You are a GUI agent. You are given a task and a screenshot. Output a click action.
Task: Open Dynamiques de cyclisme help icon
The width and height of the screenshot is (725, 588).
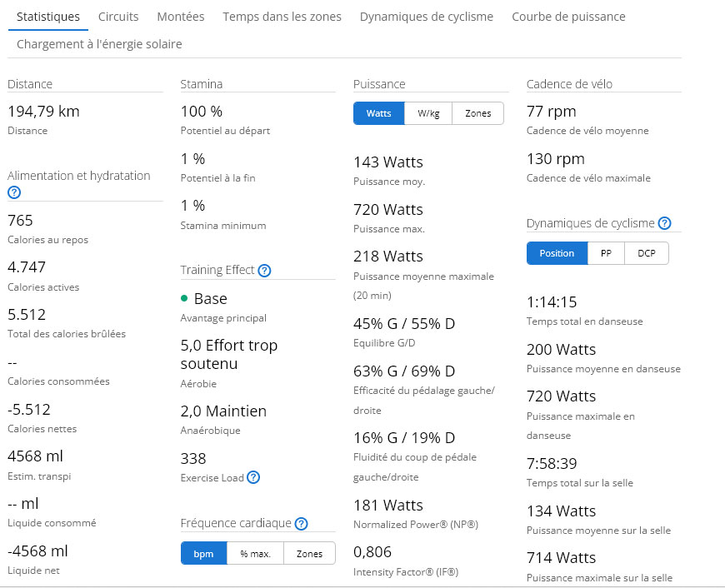pyautogui.click(x=664, y=223)
